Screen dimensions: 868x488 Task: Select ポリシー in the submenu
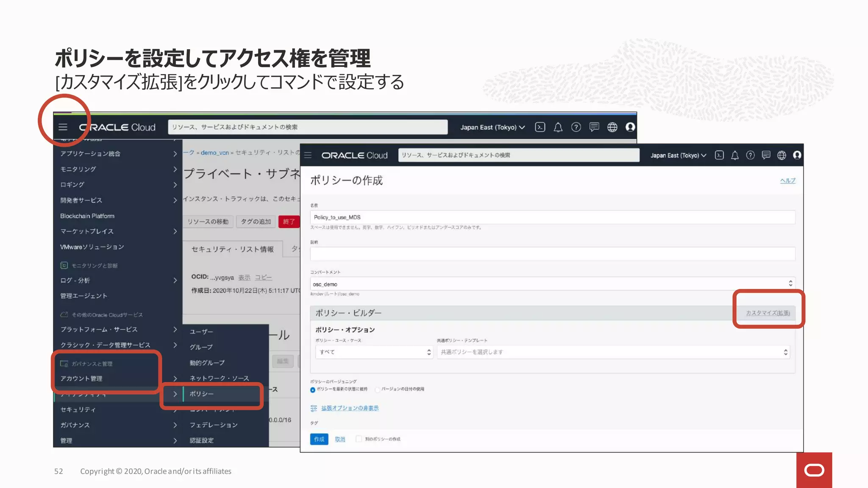click(x=201, y=394)
